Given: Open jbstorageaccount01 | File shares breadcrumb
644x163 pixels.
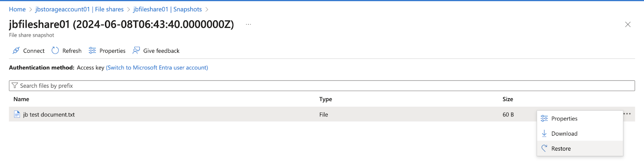Looking at the screenshot, I should 80,9.
